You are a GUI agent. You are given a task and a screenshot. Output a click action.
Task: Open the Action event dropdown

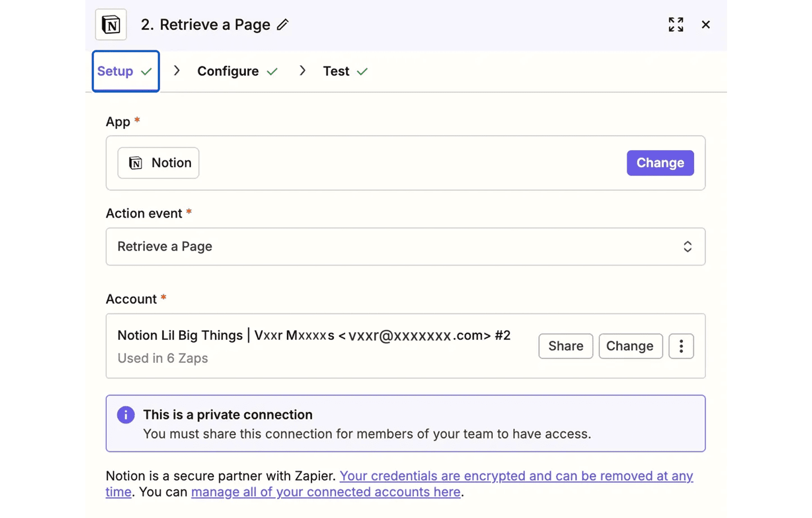(405, 246)
